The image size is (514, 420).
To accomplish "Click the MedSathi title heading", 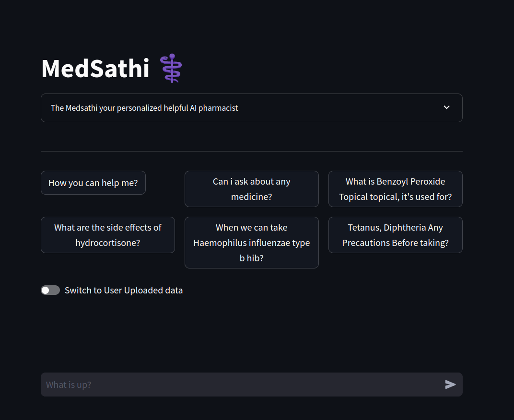I will pyautogui.click(x=95, y=69).
